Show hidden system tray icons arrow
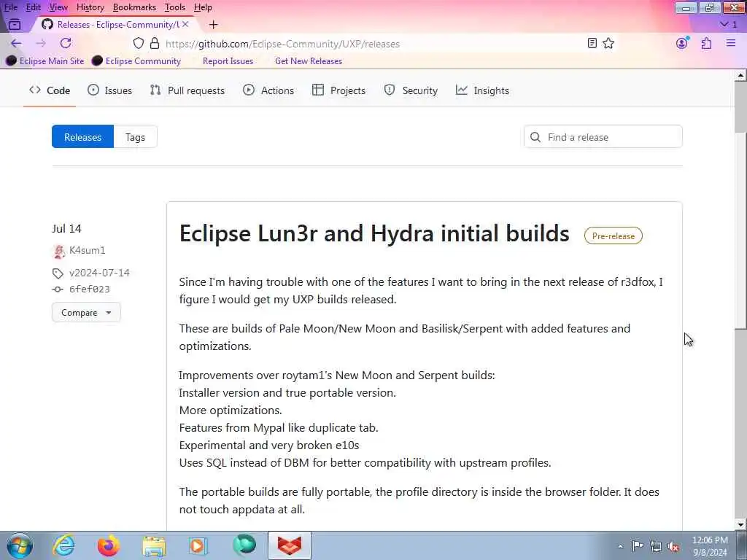 pos(620,546)
